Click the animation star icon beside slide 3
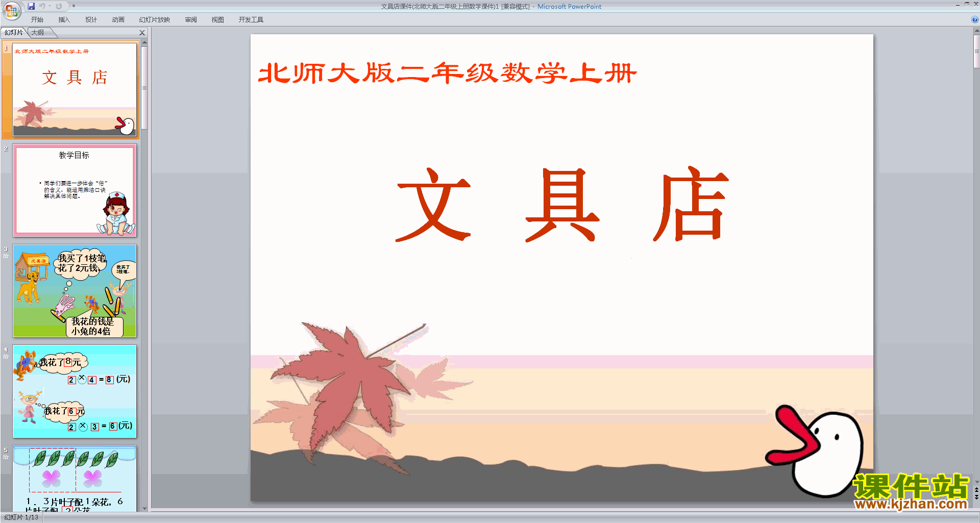This screenshot has width=980, height=523. click(x=6, y=256)
